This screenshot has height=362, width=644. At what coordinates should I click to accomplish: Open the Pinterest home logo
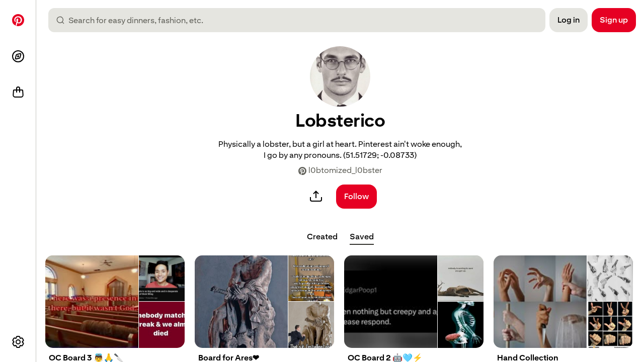click(18, 20)
